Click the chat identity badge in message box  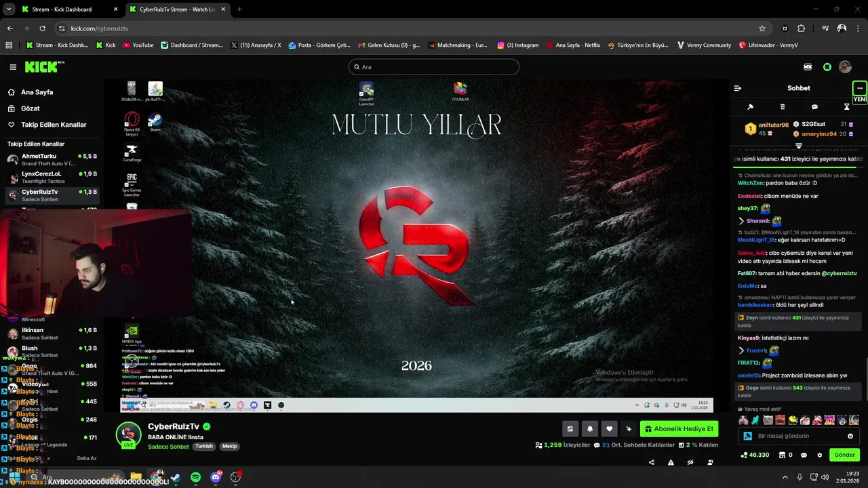point(748,436)
